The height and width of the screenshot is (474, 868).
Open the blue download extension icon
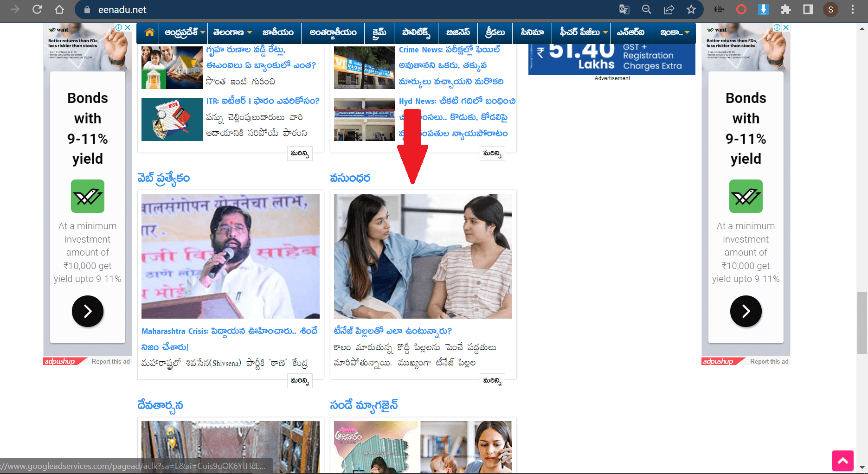763,9
